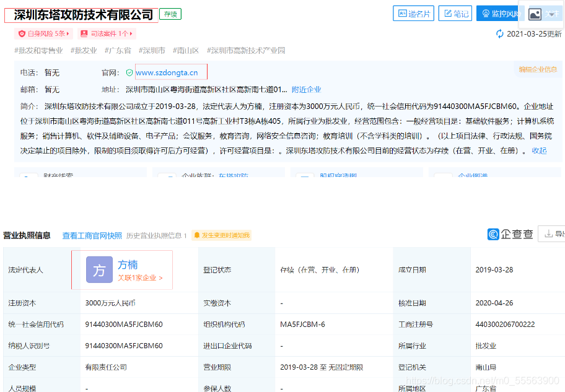Image resolution: width=565 pixels, height=392 pixels.
Task: Open legal representative 方楠 link
Action: click(128, 265)
